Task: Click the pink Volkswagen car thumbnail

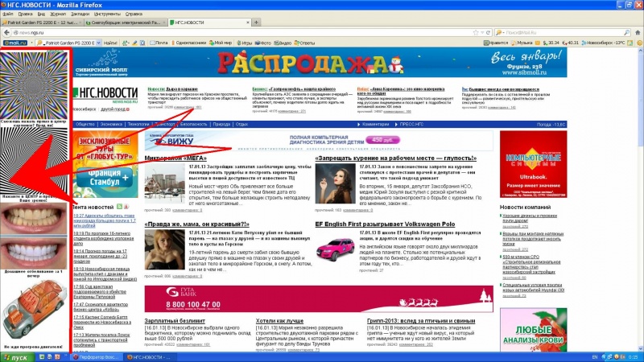Action: [335, 249]
